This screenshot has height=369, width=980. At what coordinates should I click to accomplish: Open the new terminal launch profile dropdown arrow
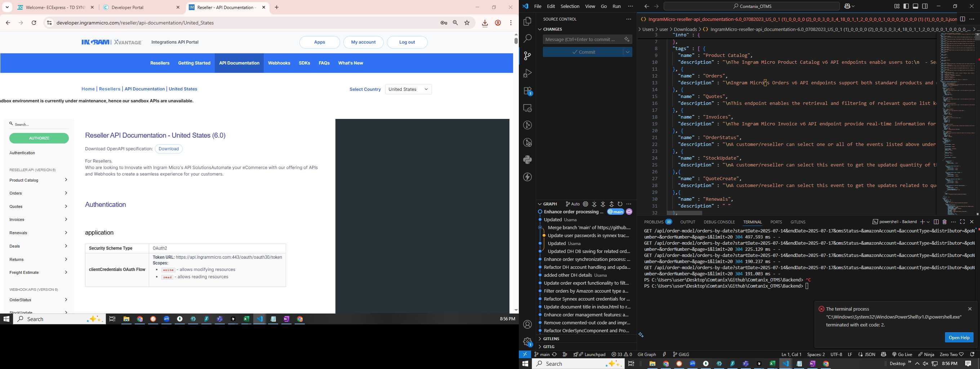(x=928, y=222)
